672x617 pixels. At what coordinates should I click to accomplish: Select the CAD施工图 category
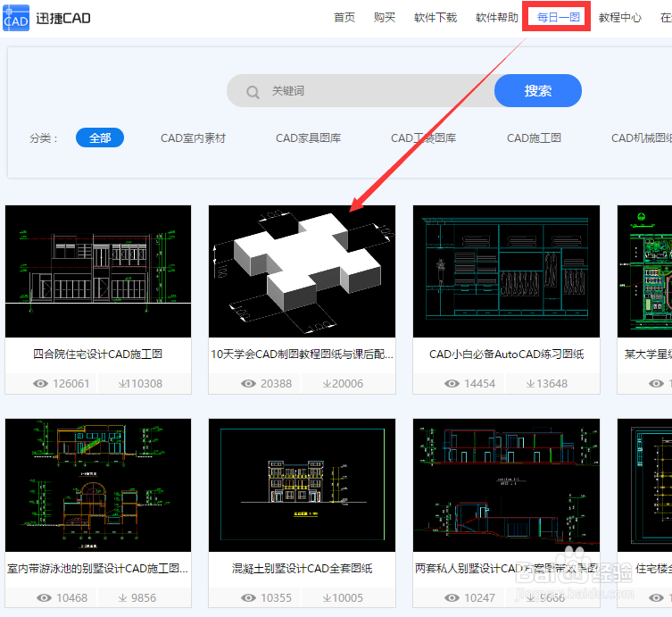coord(534,138)
